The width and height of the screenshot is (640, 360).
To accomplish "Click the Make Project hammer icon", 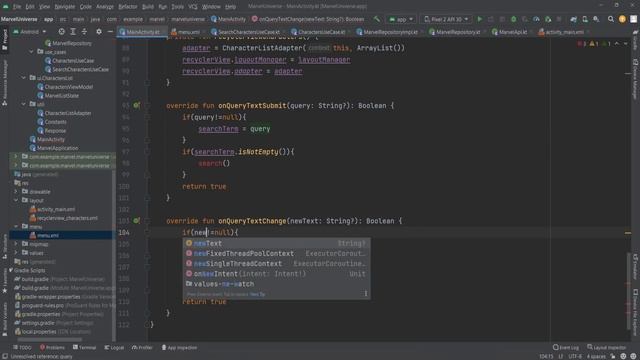I will coord(376,19).
